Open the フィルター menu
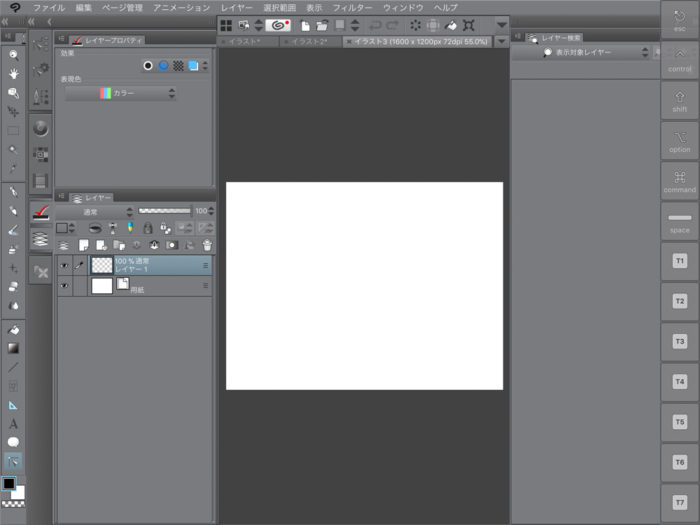This screenshot has height=525, width=700. pos(352,7)
